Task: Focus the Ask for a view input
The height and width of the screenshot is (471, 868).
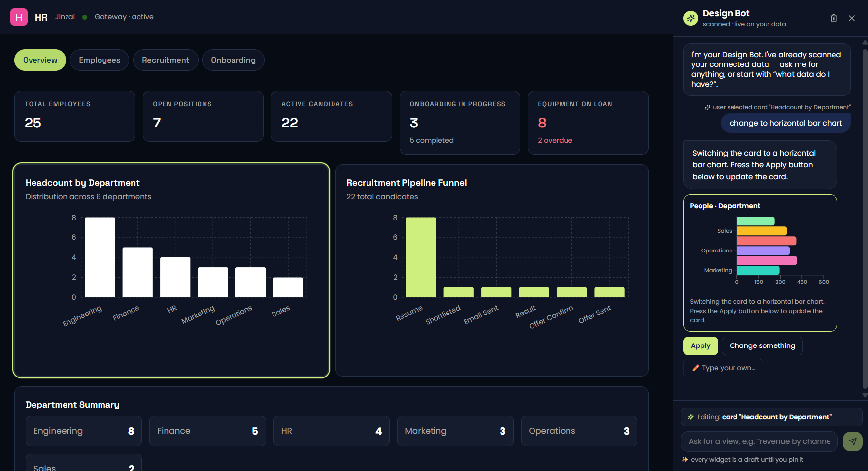Action: tap(760, 441)
